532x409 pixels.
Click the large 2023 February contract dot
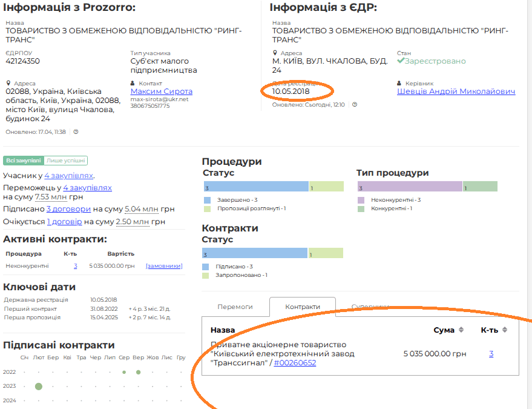tap(39, 386)
